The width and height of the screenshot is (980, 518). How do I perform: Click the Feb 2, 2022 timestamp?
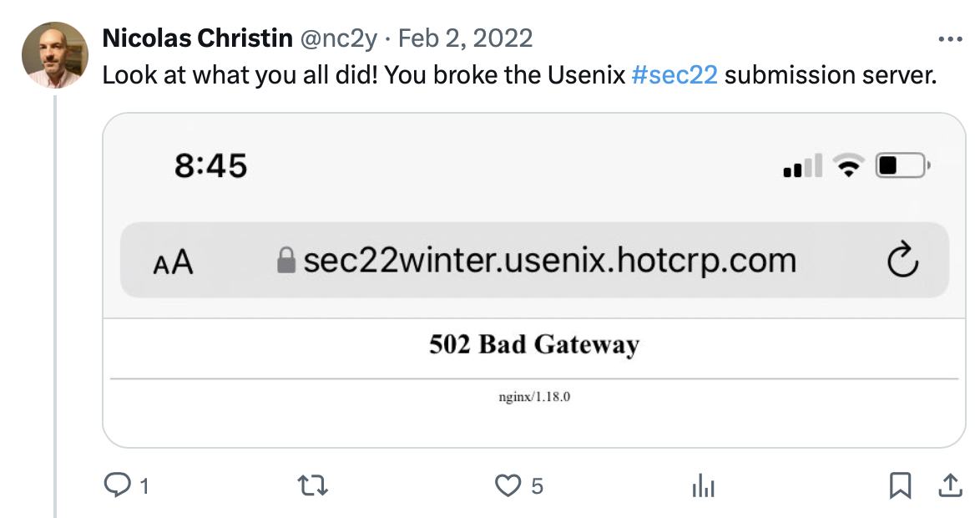click(x=465, y=38)
